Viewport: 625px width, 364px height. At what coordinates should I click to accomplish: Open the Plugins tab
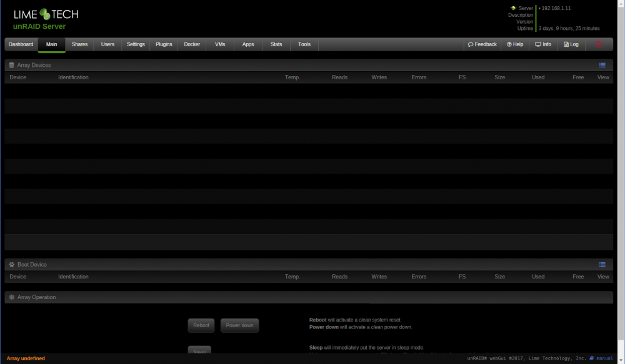164,44
